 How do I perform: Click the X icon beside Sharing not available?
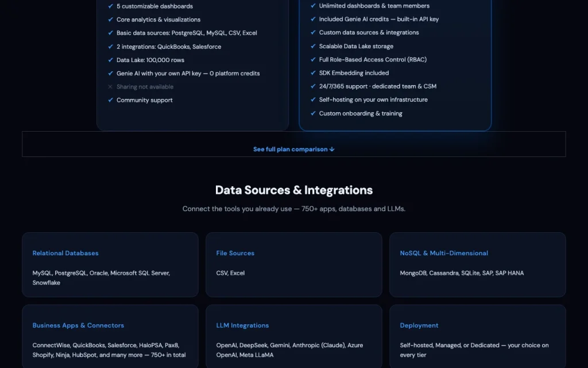tap(110, 87)
